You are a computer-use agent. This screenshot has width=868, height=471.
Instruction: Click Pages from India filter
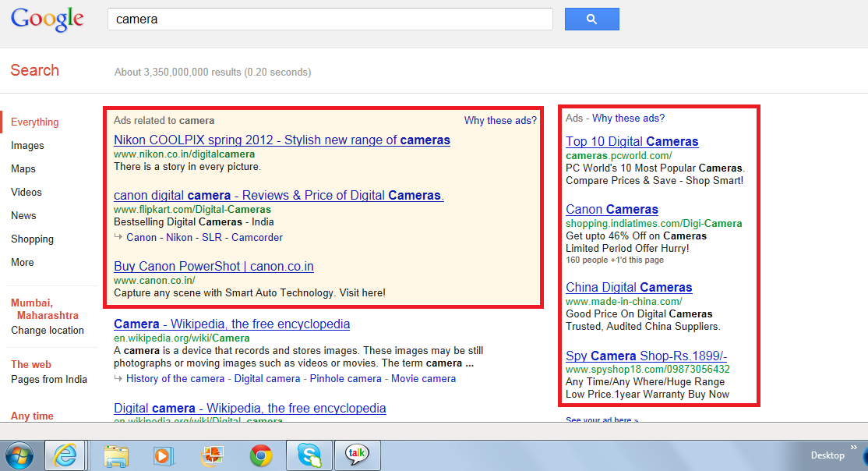coord(49,380)
